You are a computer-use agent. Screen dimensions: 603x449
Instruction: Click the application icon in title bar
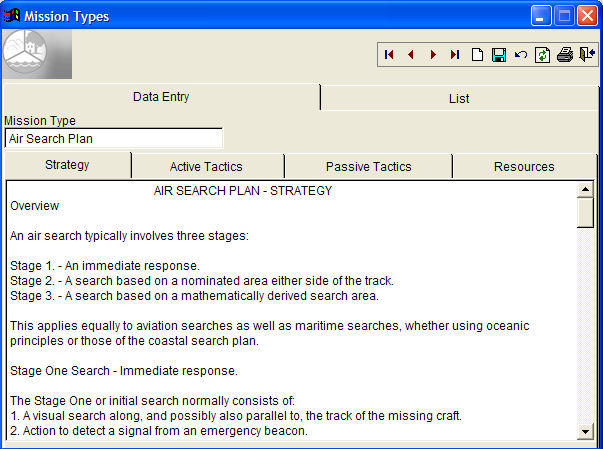[12, 16]
